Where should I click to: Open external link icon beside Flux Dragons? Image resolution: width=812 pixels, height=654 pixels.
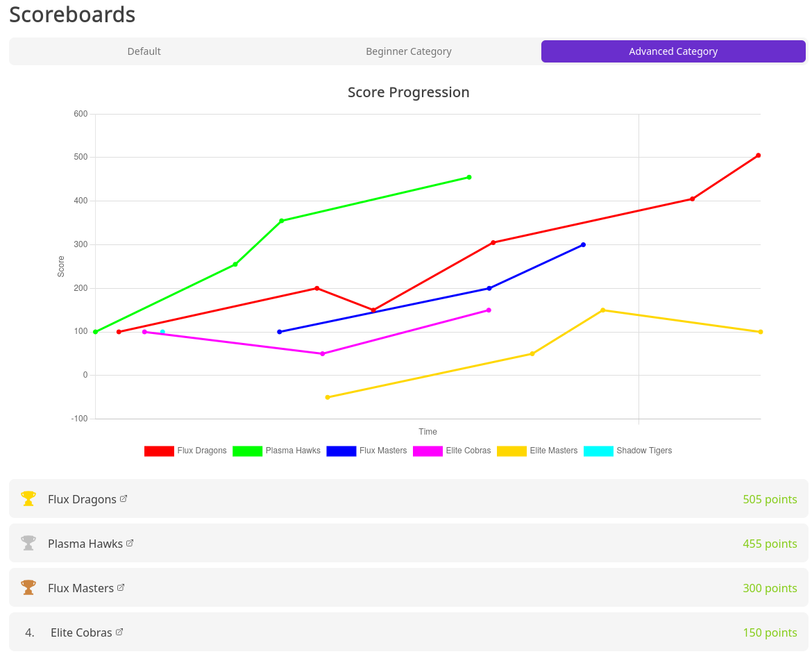[124, 498]
